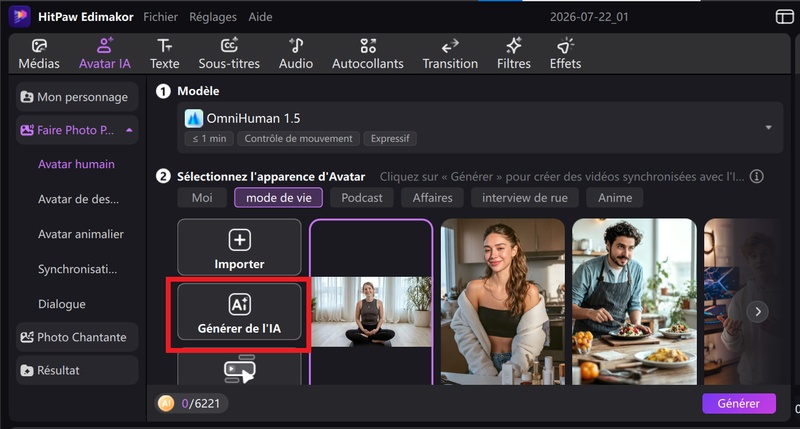
Task: Switch to the Moi category tab
Action: tap(202, 198)
